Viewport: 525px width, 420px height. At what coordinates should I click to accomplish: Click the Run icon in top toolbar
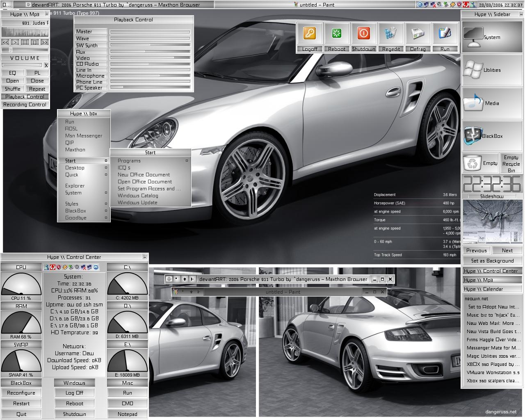coord(445,34)
